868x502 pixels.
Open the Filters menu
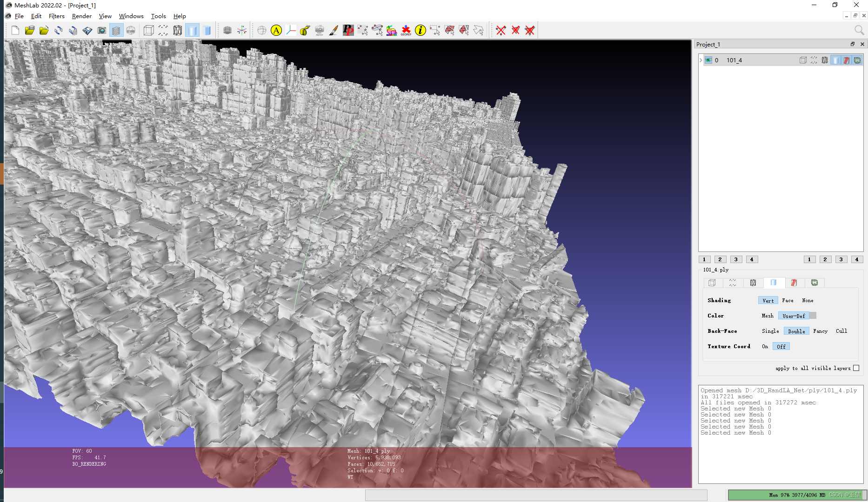(x=57, y=16)
